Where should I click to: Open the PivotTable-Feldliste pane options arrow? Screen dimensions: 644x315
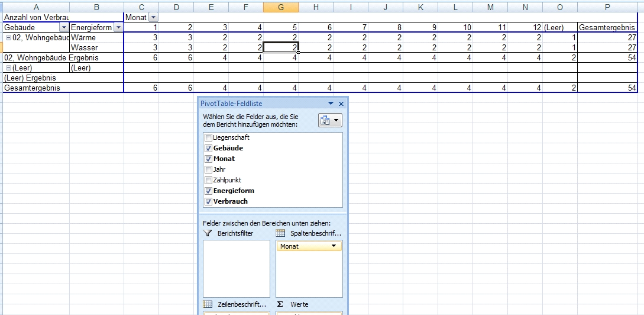(331, 104)
